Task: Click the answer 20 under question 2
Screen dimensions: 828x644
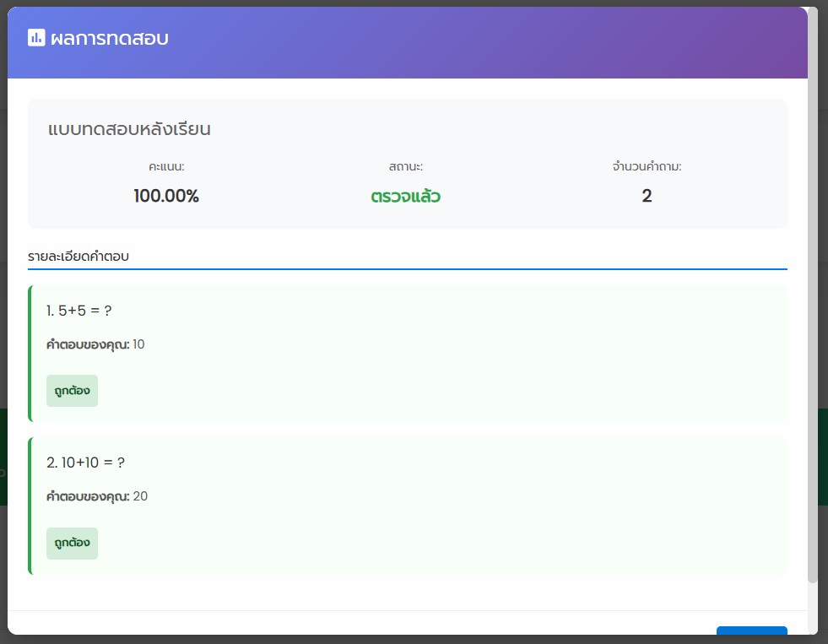Action: pyautogui.click(x=140, y=496)
